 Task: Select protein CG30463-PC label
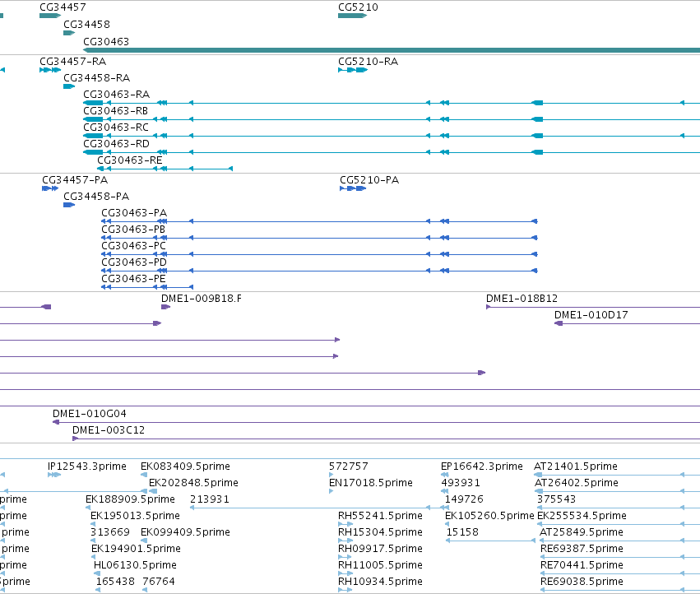pos(134,246)
